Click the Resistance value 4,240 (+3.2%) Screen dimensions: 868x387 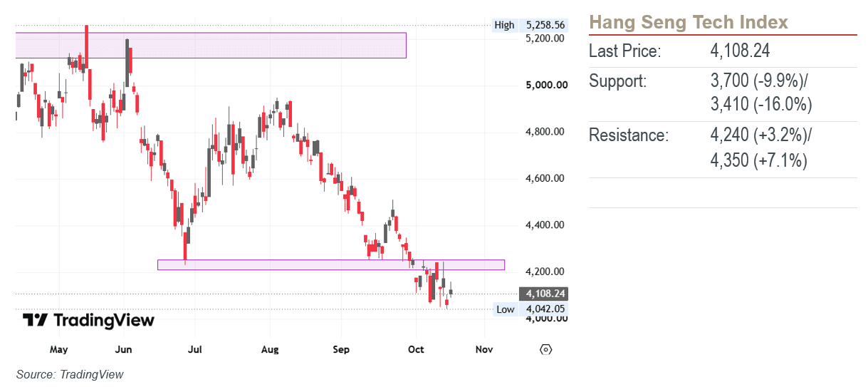pos(761,135)
